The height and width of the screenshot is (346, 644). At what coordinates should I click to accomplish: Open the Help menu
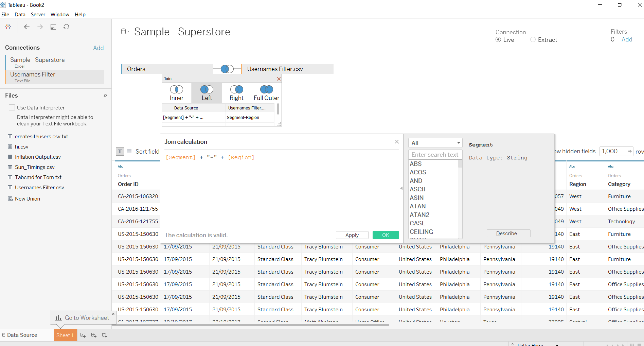coord(80,15)
